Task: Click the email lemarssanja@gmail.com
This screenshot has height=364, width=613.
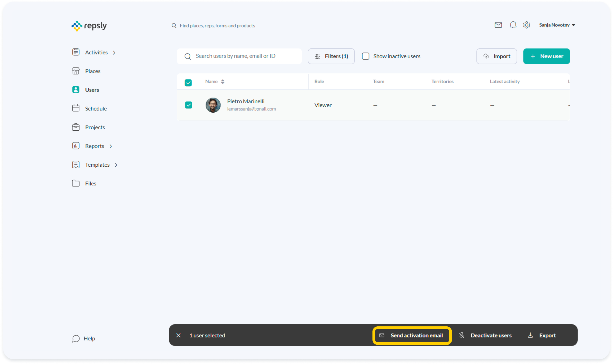Action: [251, 109]
